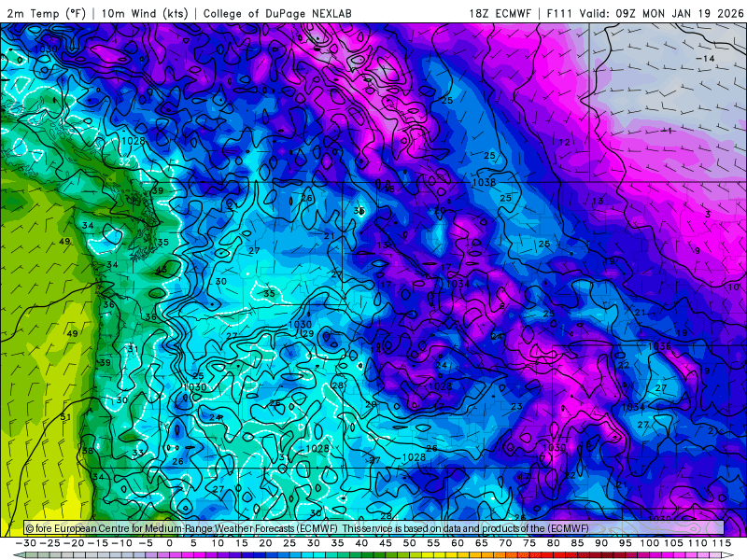
Task: Click the "1036" pressure contour label
Action: click(x=659, y=346)
